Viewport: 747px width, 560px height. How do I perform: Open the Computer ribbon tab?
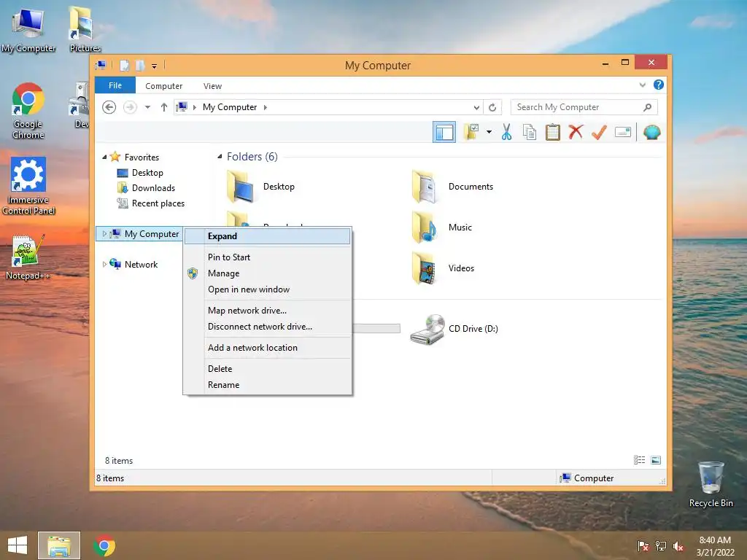tap(164, 86)
